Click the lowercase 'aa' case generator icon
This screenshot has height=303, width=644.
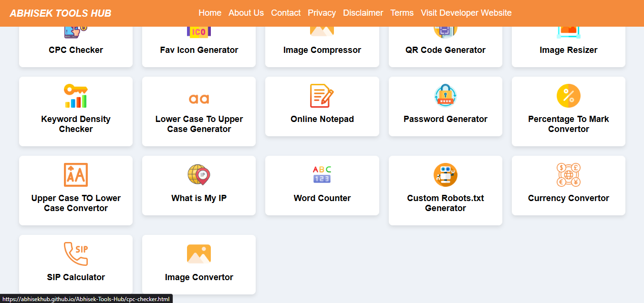199,99
